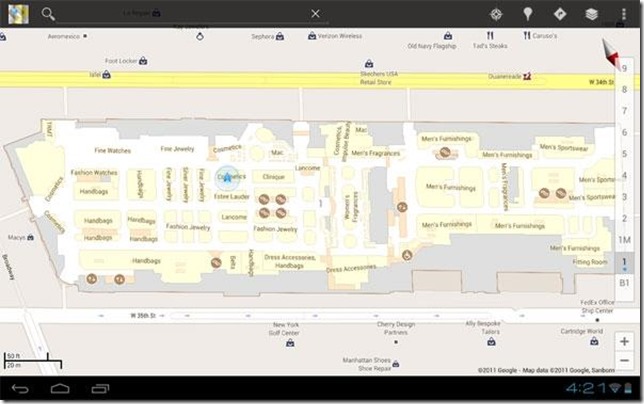This screenshot has width=644, height=404.
Task: Tap the Foot Locker store icon
Action: 143,61
